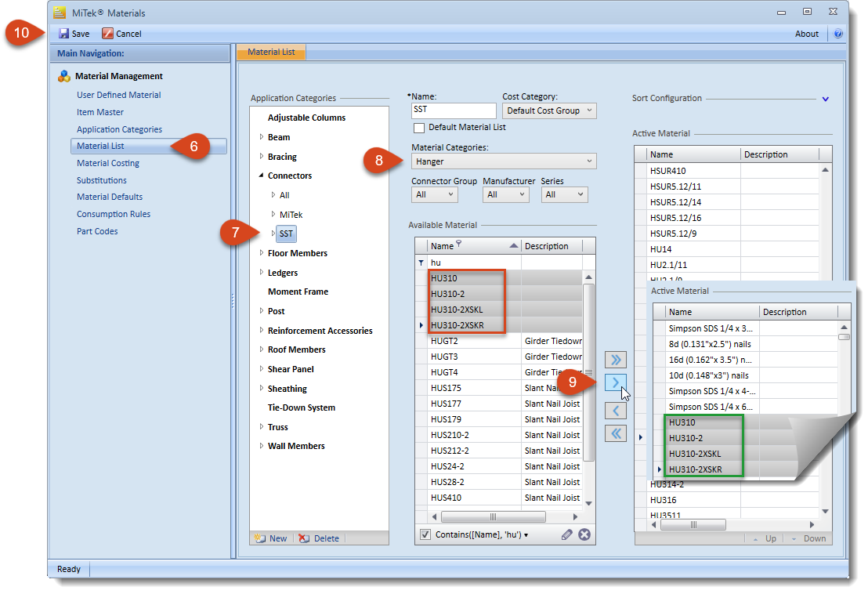
Task: Open the Connector Group dropdown
Action: click(x=435, y=195)
